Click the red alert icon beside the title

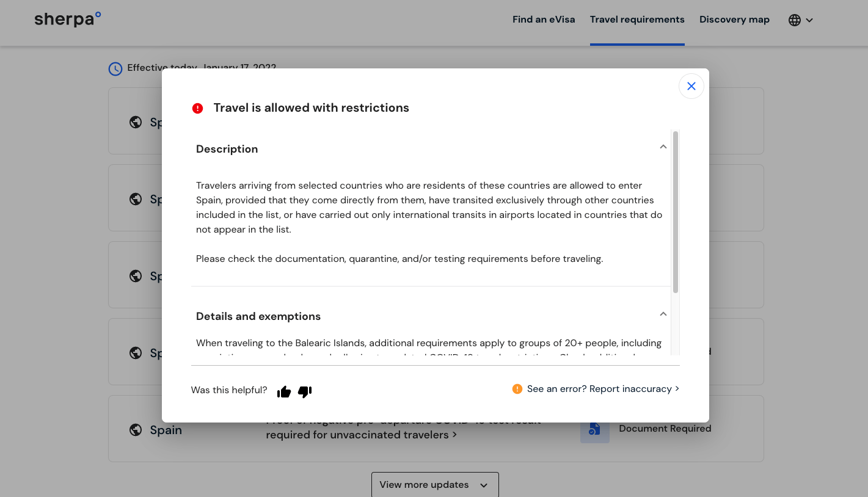(x=197, y=108)
